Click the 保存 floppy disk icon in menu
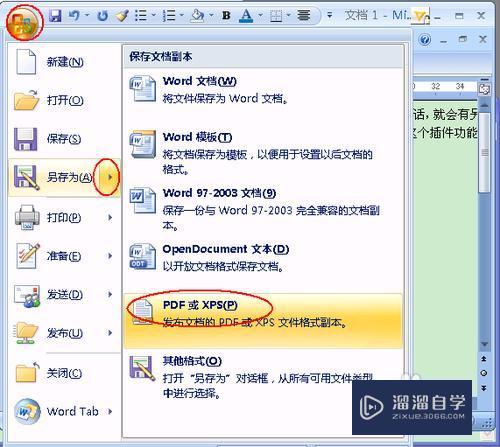500x447 pixels. 25,139
